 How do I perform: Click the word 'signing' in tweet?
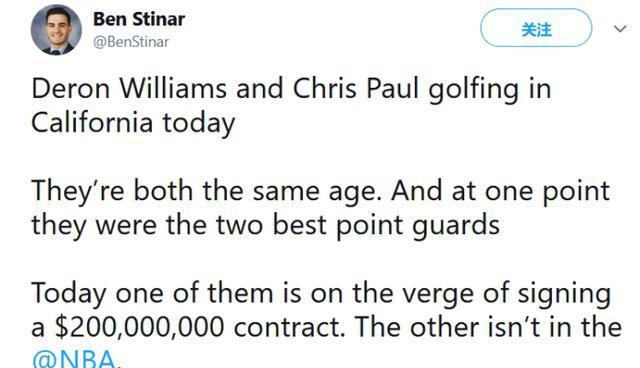click(564, 295)
